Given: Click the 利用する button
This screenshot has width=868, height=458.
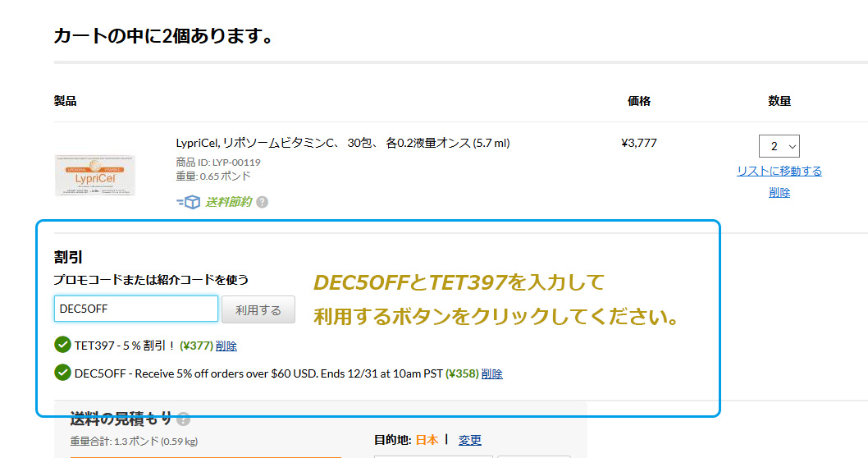Looking at the screenshot, I should (x=258, y=309).
